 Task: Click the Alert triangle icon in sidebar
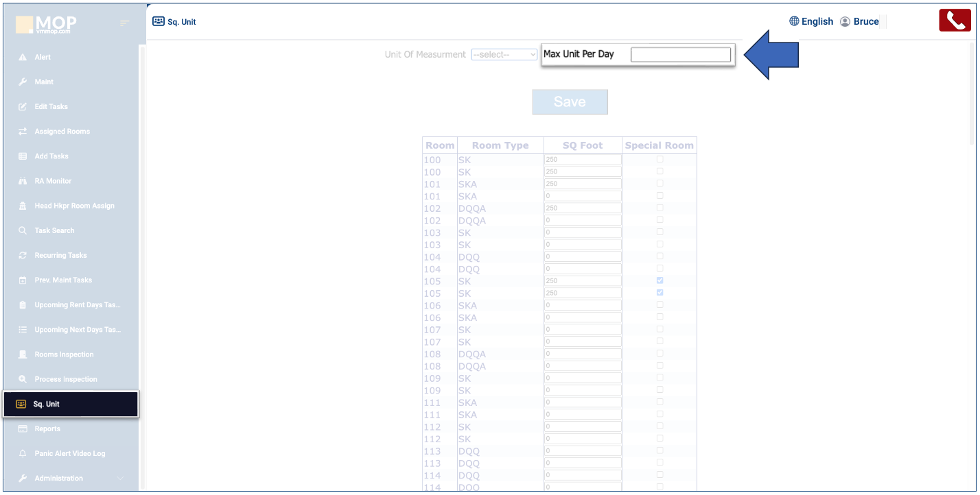23,58
